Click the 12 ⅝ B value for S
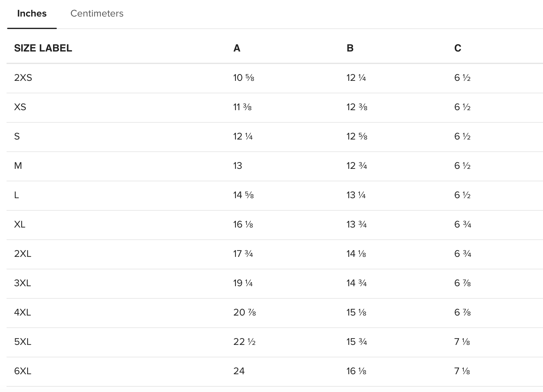The image size is (543, 392). pos(357,136)
